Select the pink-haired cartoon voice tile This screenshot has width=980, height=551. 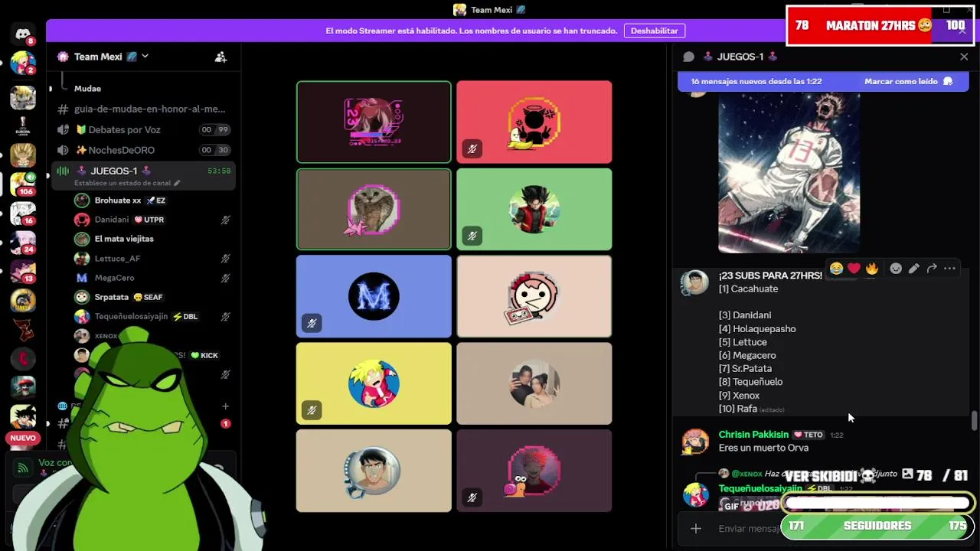tap(534, 296)
